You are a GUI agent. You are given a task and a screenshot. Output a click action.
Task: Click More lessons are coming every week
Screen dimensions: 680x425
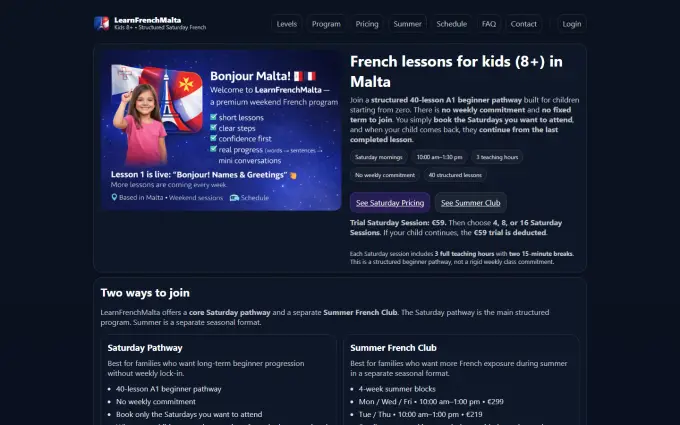coord(168,185)
